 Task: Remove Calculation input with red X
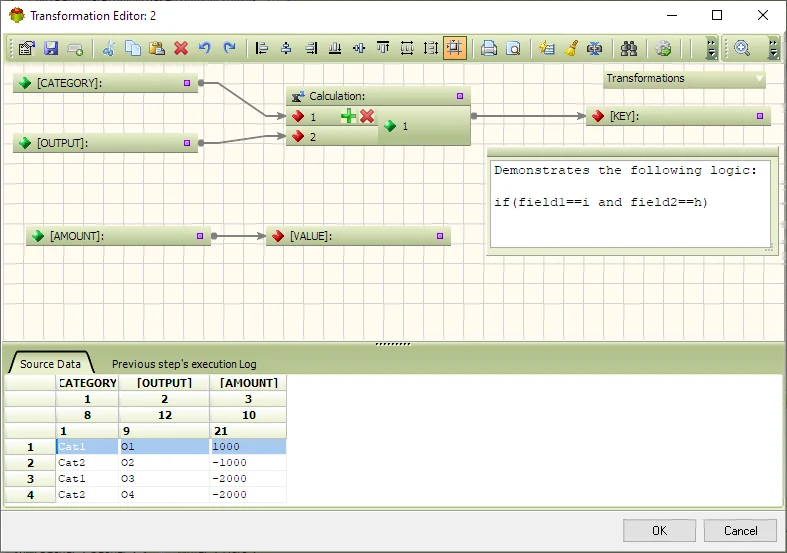pos(367,116)
